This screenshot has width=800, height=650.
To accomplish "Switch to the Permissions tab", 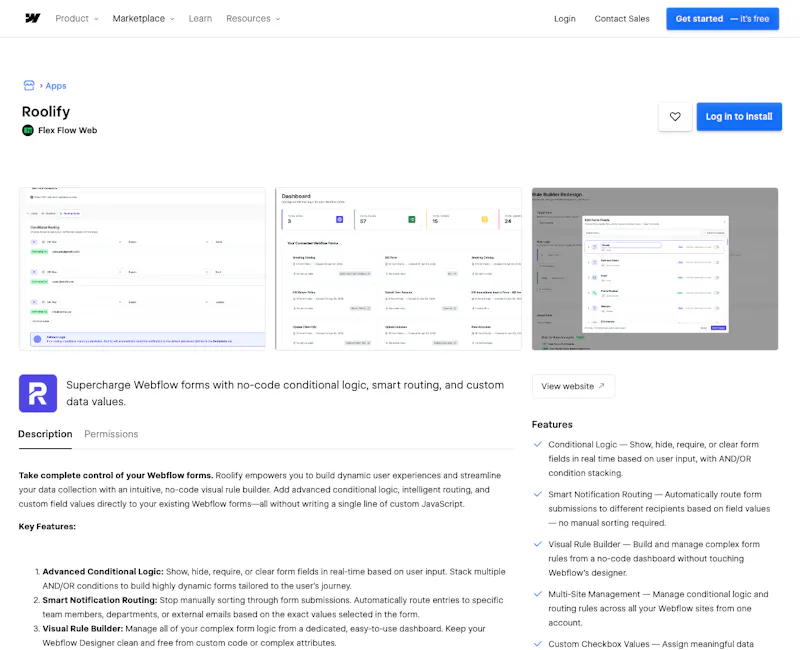I will point(111,434).
